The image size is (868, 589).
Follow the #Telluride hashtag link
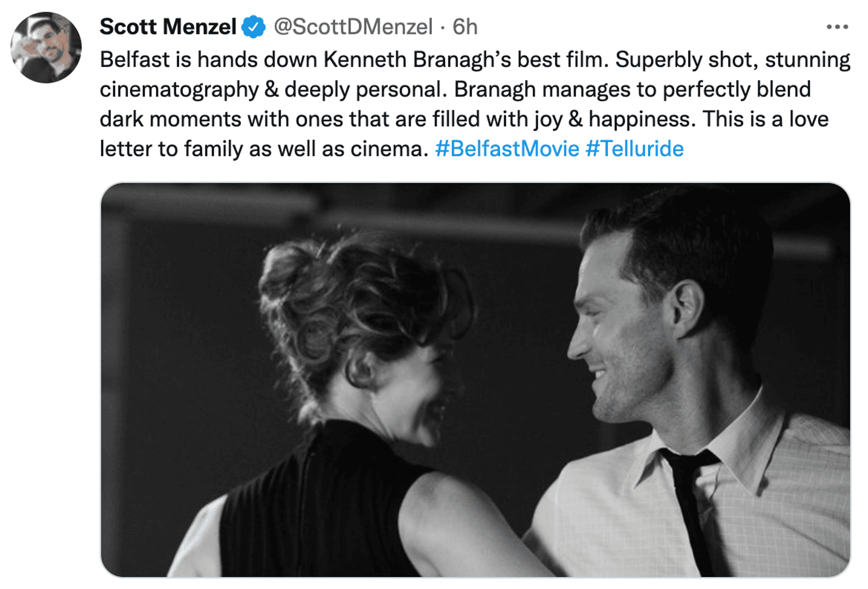[x=634, y=149]
